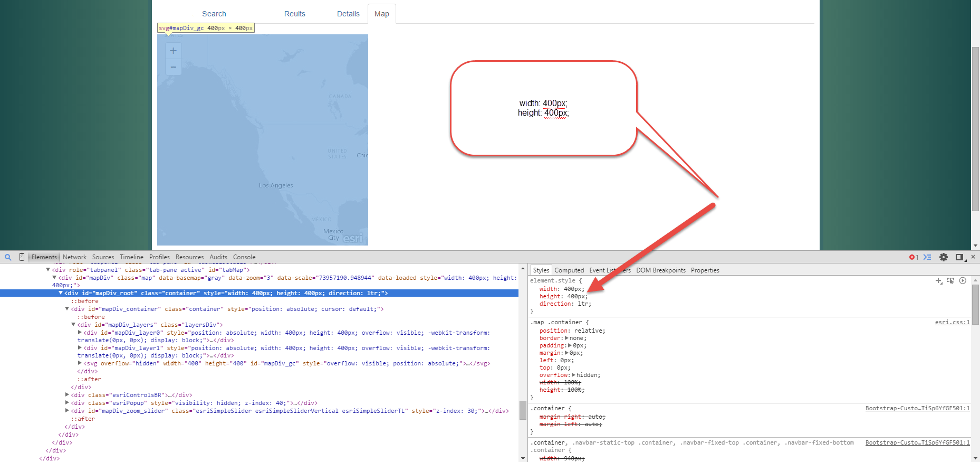The width and height of the screenshot is (980, 462).
Task: Zoom in the map with plus button
Action: pyautogui.click(x=173, y=51)
